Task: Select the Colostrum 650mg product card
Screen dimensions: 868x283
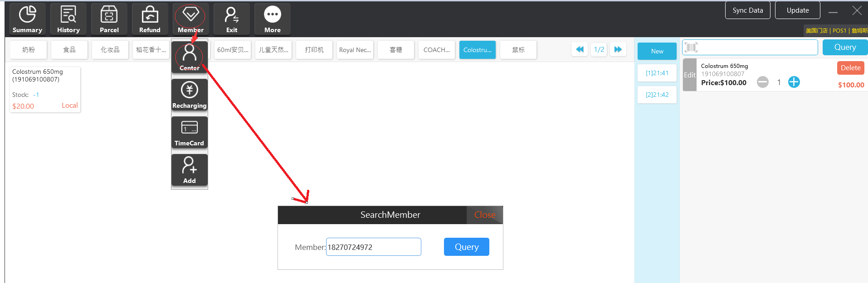Action: click(x=45, y=89)
